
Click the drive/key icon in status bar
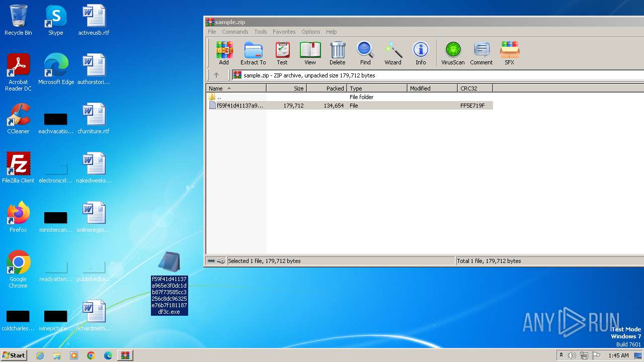click(x=216, y=261)
